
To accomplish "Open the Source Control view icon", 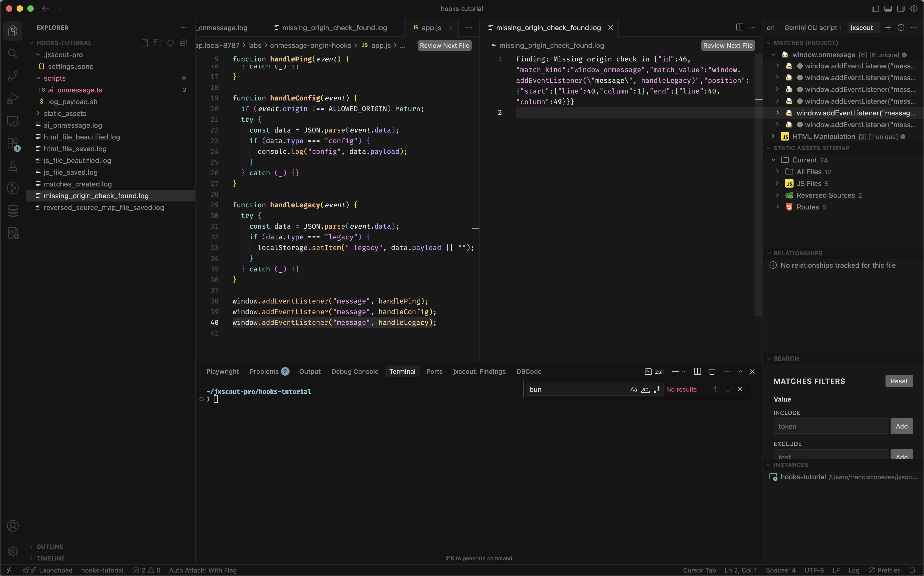I will click(13, 76).
